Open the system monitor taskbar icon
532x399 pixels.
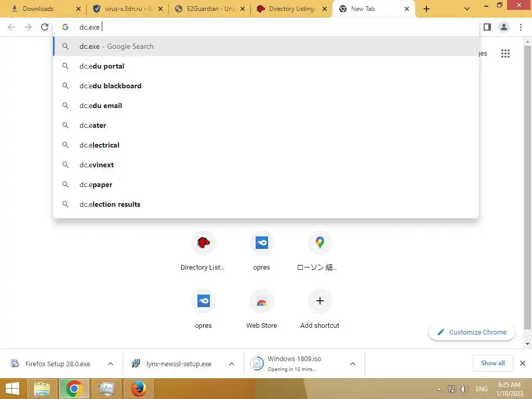click(106, 389)
